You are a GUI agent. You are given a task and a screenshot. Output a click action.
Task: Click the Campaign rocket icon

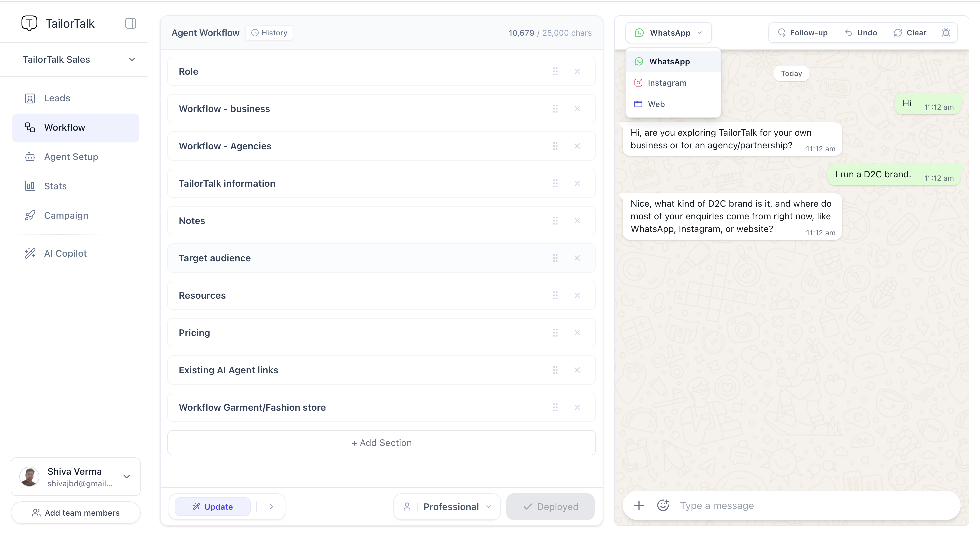click(x=30, y=215)
